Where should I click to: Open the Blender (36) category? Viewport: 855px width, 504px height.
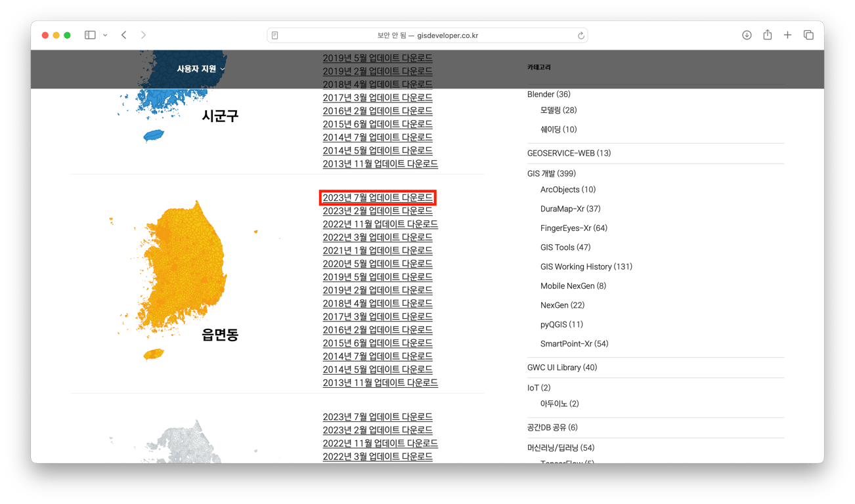548,94
